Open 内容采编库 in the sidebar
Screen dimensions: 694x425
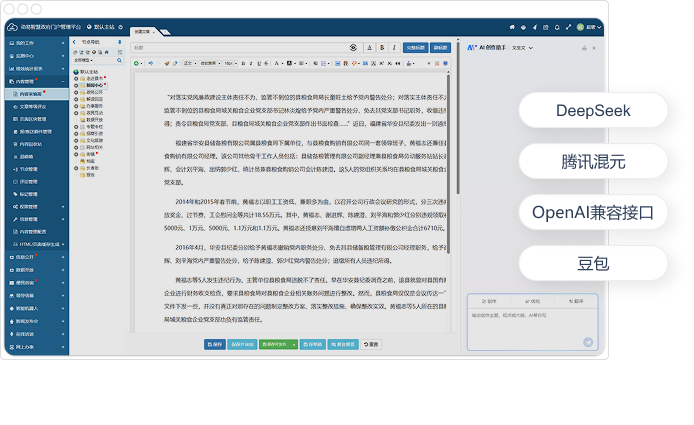(x=29, y=93)
